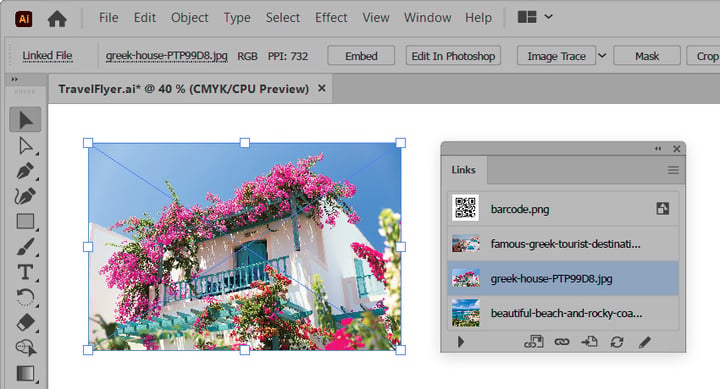Select greek-house-PTP99D8.jpg row in Links panel

coord(563,278)
